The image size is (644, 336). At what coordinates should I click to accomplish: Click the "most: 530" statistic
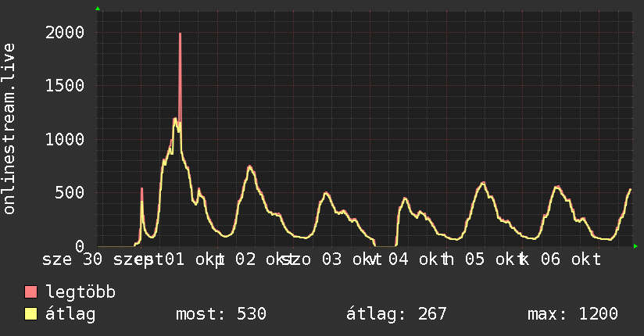[221, 314]
